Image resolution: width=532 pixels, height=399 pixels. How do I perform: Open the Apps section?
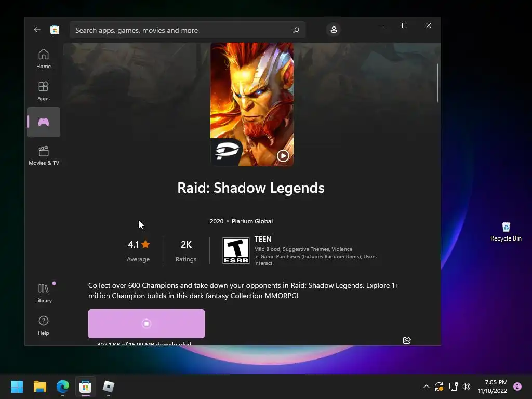click(44, 91)
